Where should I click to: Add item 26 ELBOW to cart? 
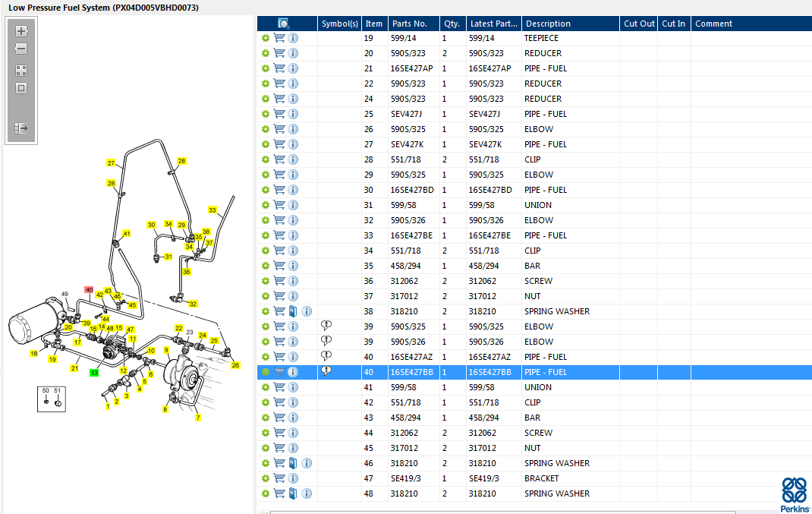(x=279, y=129)
